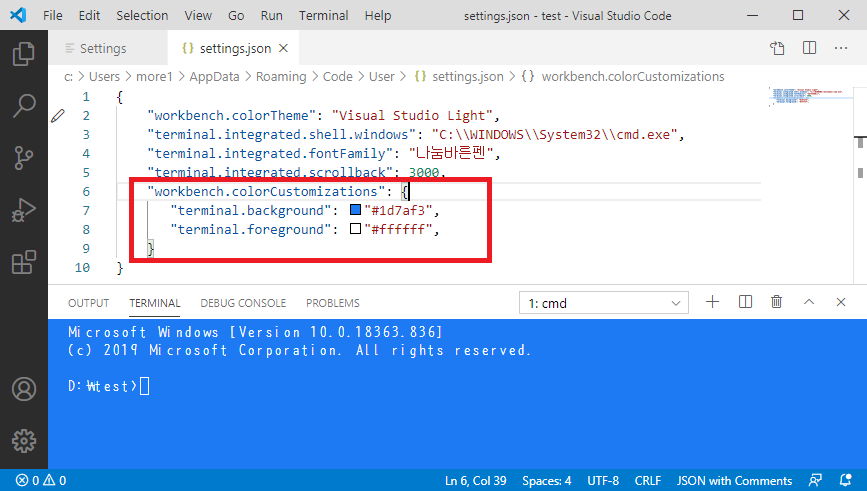The height and width of the screenshot is (491, 867).
Task: Click the "Visual Studio Light" value
Action: coord(412,116)
